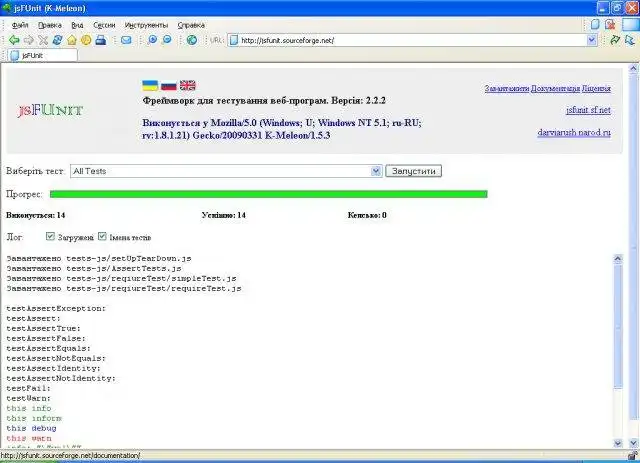640x463 pixels.
Task: Open the Вид menu
Action: tap(77, 25)
